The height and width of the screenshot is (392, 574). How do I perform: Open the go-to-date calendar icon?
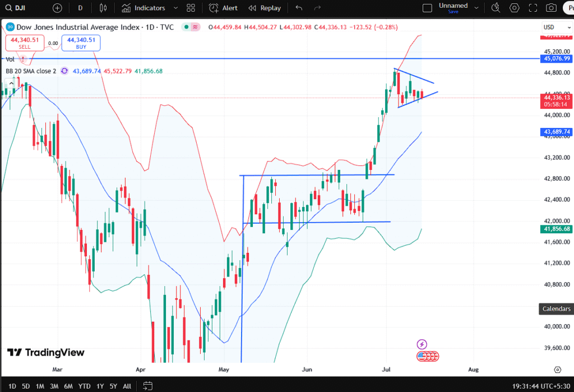click(x=147, y=386)
